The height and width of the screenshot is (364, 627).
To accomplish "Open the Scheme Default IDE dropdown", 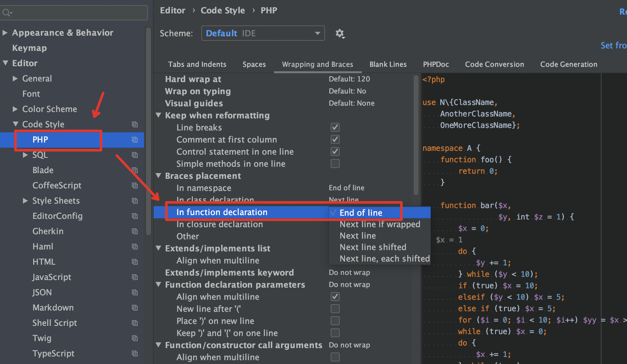I will [x=263, y=33].
